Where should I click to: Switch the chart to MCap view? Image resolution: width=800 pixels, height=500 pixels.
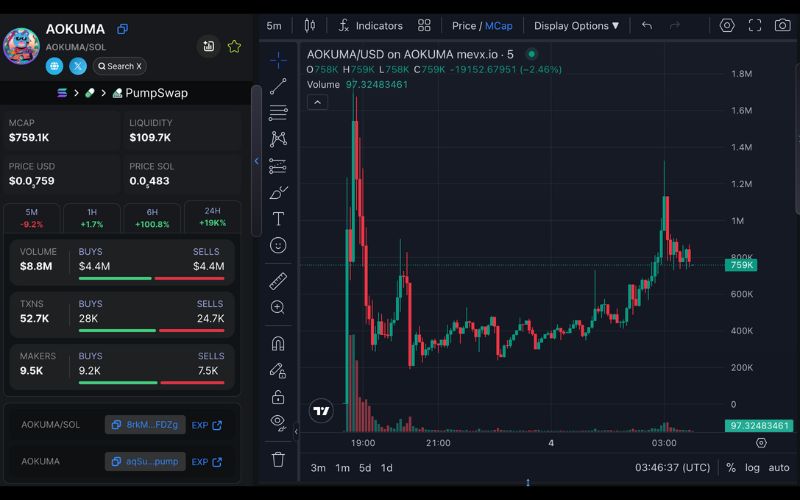pyautogui.click(x=498, y=26)
